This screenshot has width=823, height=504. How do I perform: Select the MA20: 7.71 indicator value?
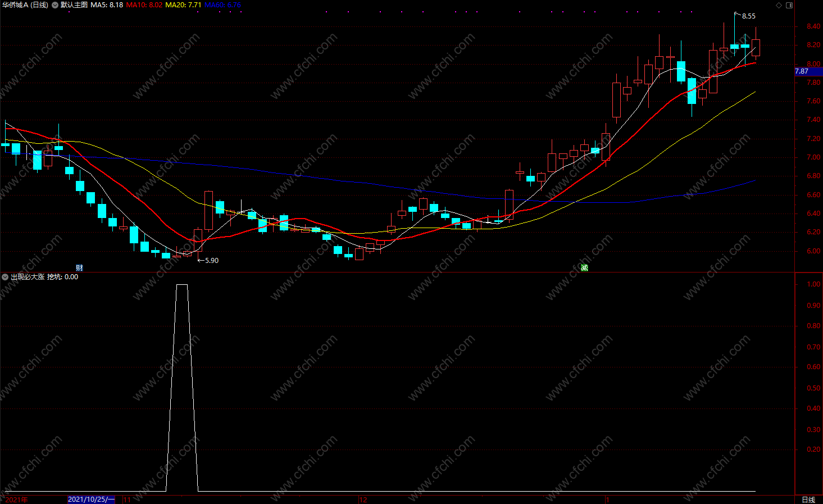(183, 5)
